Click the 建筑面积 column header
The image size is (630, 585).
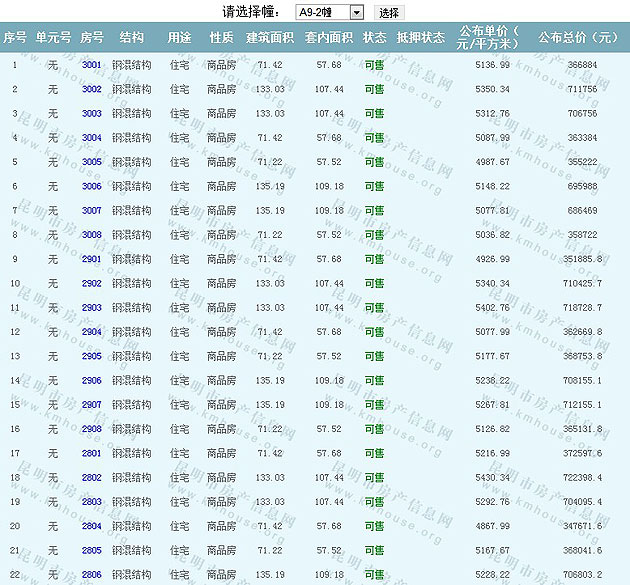pos(270,38)
